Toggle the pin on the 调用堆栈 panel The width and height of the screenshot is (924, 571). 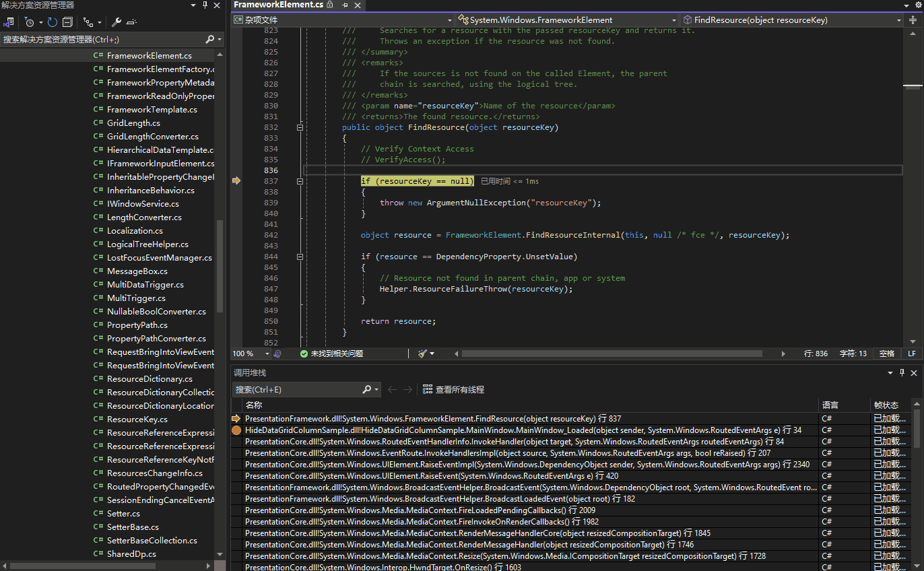tap(902, 372)
